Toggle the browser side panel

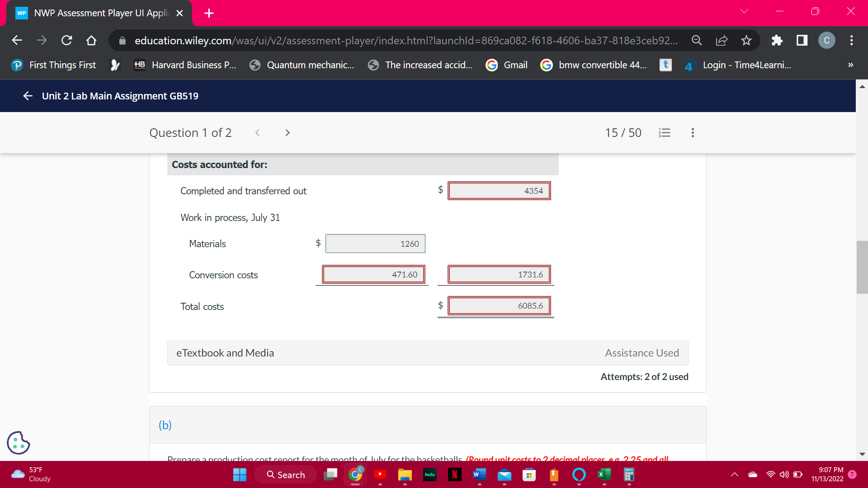click(802, 41)
